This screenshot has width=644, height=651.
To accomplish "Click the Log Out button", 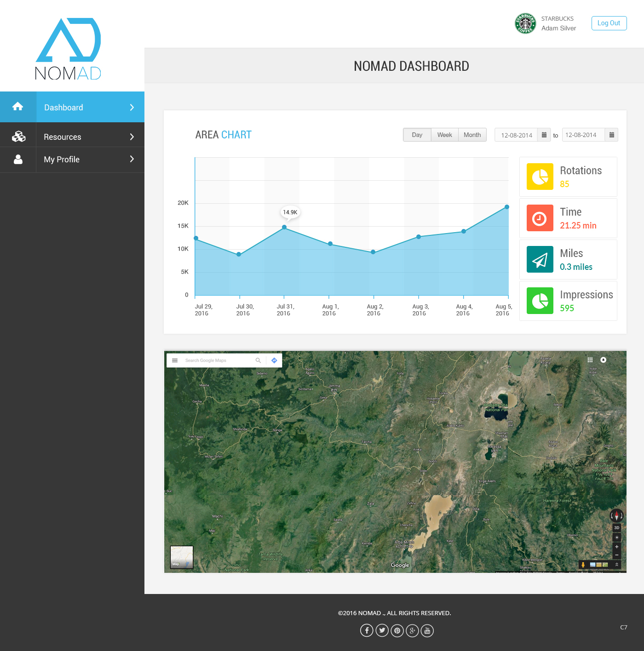I will pos(609,23).
